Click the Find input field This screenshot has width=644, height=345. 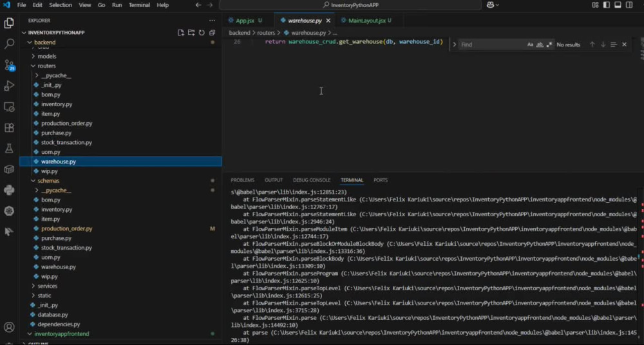[492, 44]
